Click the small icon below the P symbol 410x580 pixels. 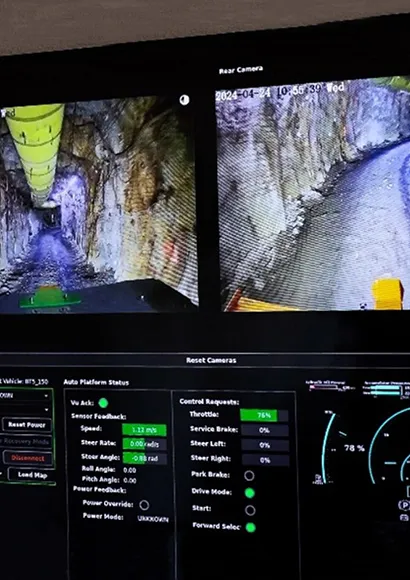point(405,517)
